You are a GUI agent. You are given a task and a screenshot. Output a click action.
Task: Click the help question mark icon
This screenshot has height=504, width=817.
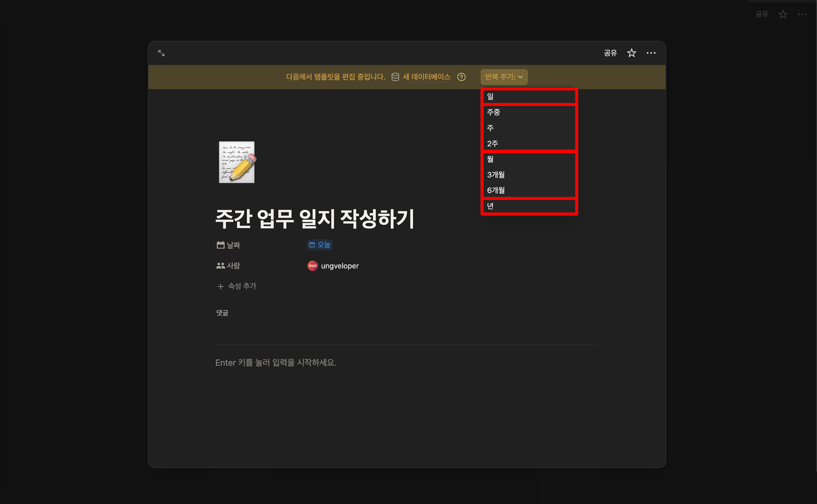[461, 77]
